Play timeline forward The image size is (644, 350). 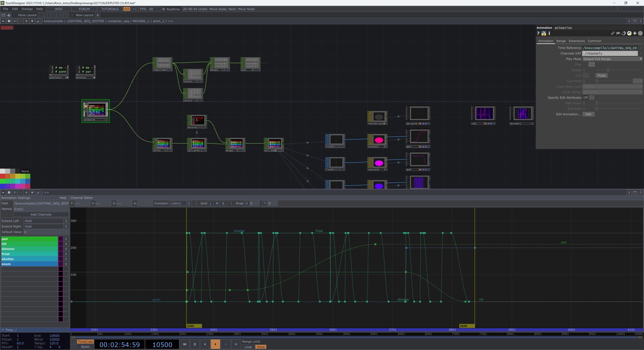(215, 344)
